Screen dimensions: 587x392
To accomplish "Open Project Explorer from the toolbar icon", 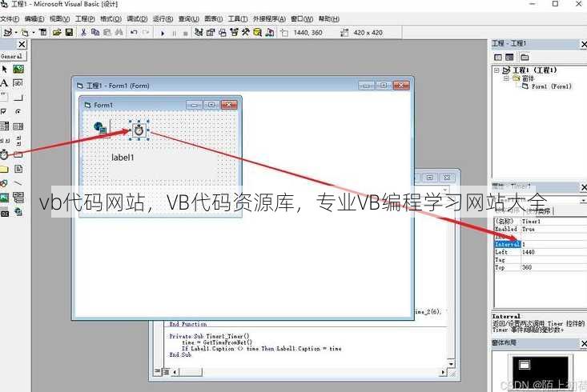I will (x=199, y=33).
